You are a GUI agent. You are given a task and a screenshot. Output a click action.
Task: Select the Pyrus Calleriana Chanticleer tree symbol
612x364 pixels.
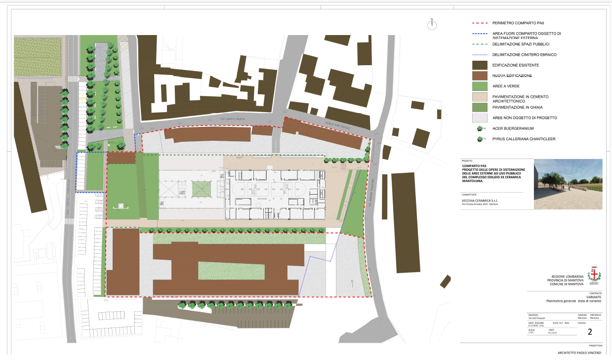click(x=479, y=139)
